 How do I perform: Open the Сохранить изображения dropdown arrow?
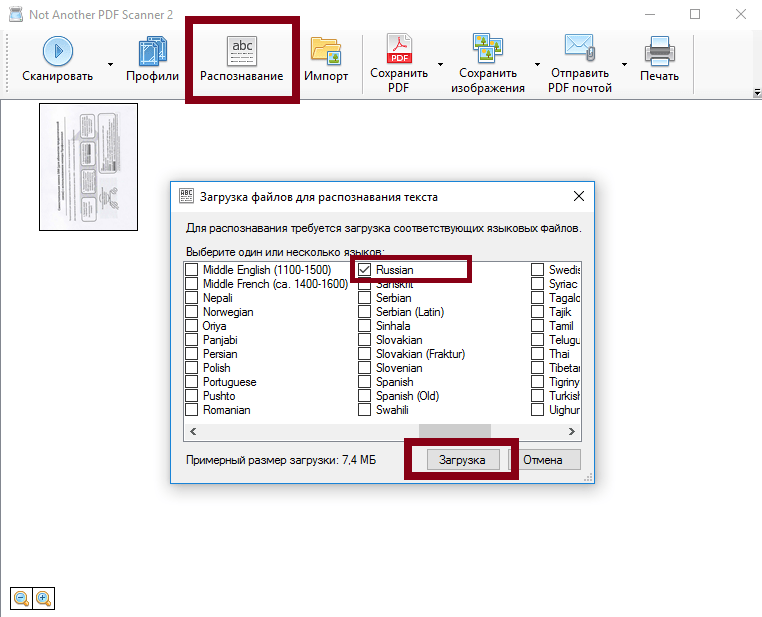click(x=537, y=64)
